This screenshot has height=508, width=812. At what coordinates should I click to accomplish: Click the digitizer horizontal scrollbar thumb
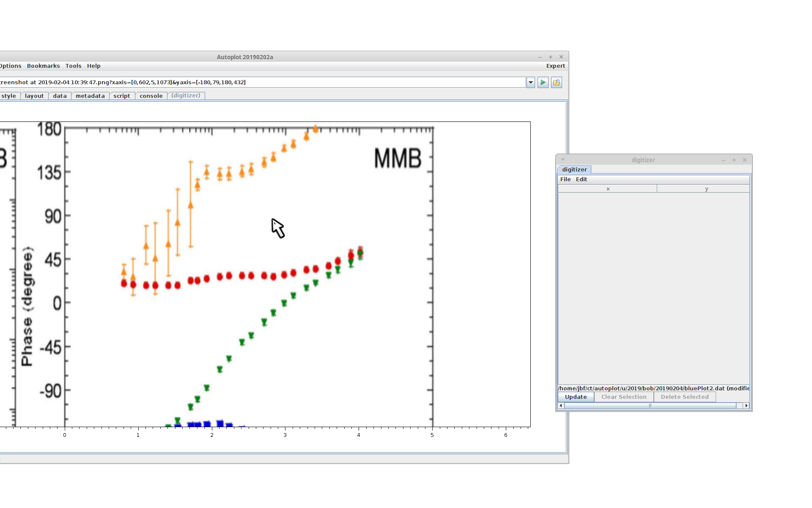tap(650, 406)
